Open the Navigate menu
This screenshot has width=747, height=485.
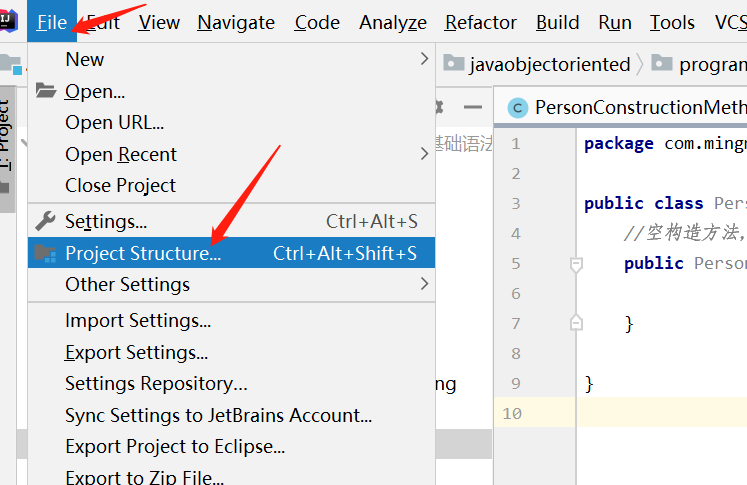coord(237,22)
